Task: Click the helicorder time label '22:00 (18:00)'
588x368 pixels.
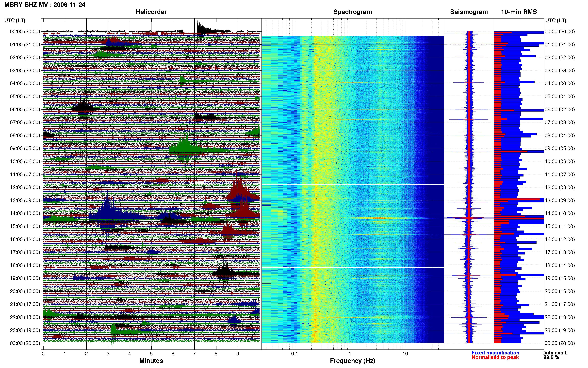Action: [x=25, y=317]
